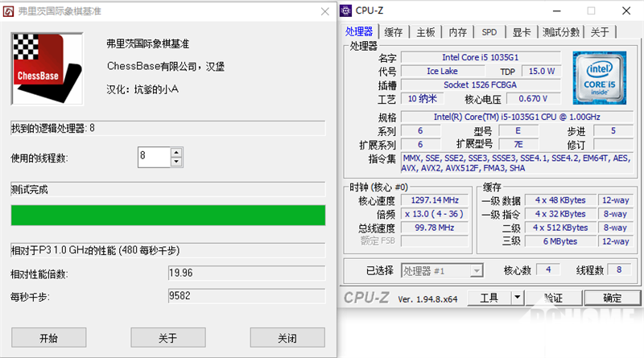Click the core speed 1297.14 MHz
Viewport: 644px width, 358px height.
435,200
